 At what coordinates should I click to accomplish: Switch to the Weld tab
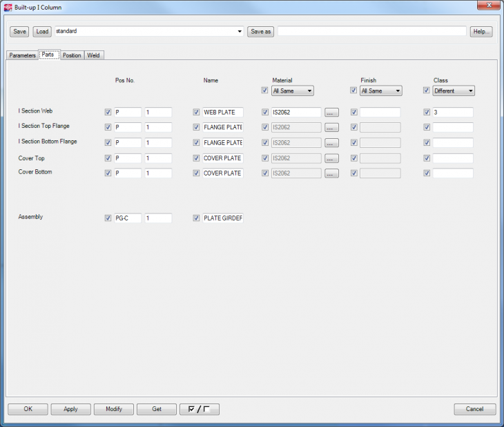coord(94,55)
